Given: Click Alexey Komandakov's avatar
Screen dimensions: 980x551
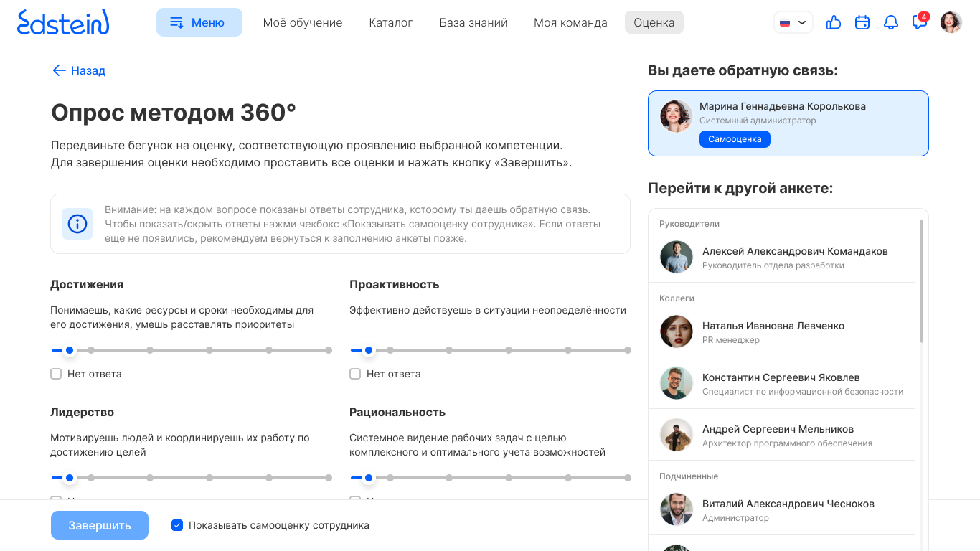Looking at the screenshot, I should tap(676, 257).
